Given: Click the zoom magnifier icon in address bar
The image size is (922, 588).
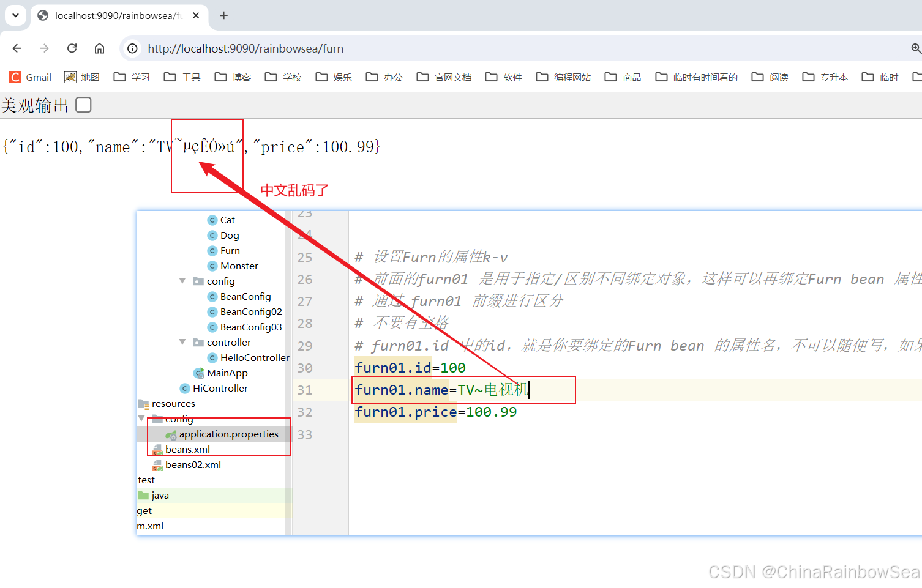Looking at the screenshot, I should (916, 48).
